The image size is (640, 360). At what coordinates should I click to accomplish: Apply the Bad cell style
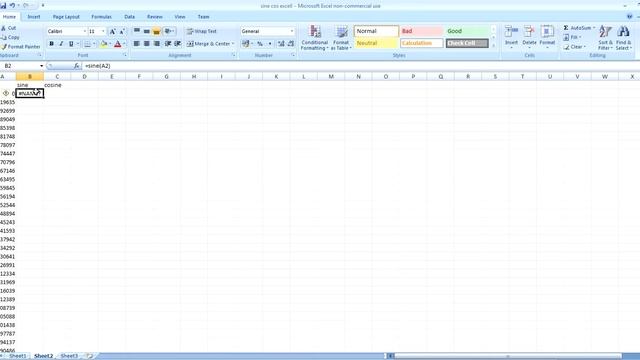(421, 31)
